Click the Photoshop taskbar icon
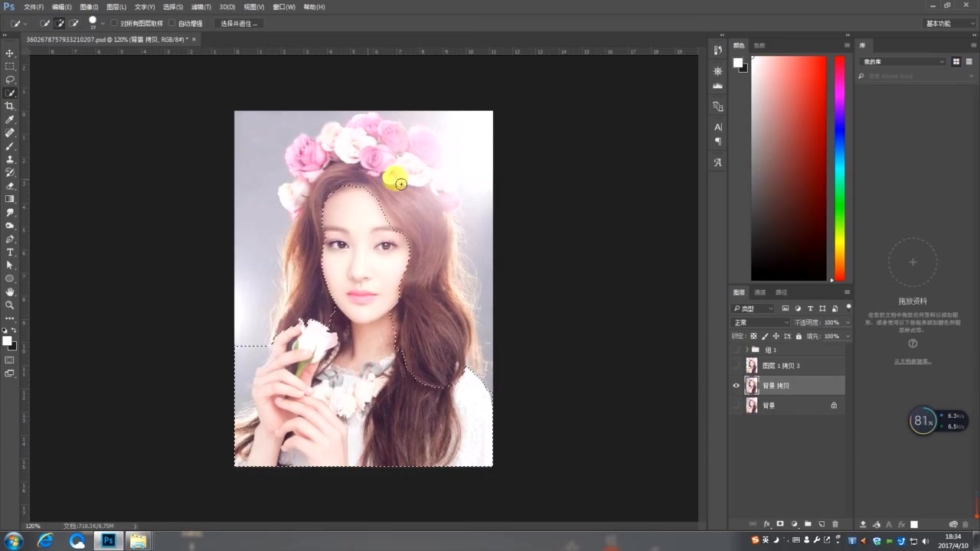Screen dimensions: 980x551 pos(109,541)
